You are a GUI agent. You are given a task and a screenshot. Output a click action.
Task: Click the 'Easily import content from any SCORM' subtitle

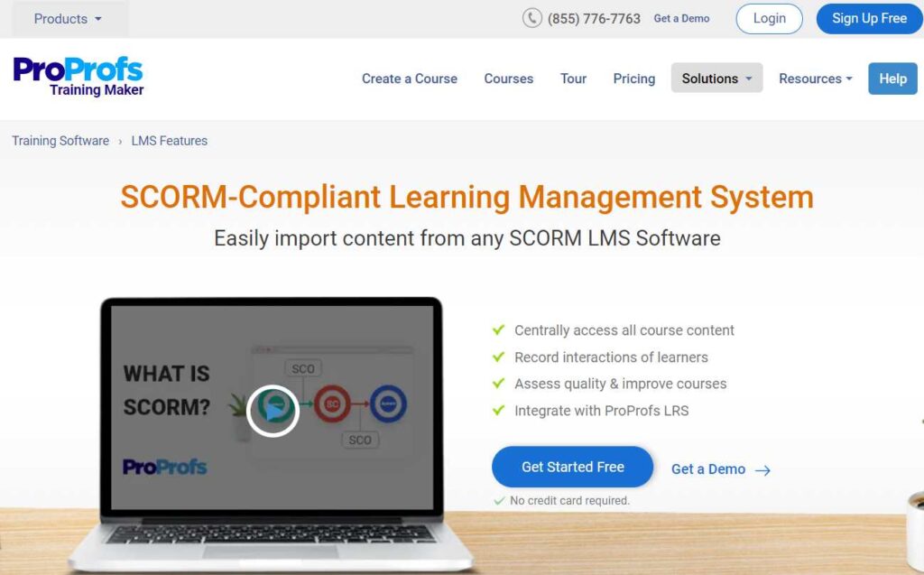[467, 238]
